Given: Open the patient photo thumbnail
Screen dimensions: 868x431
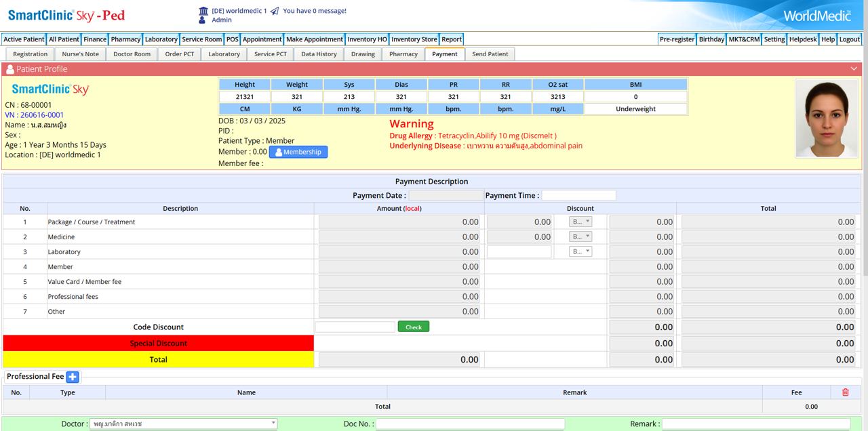Looking at the screenshot, I should (x=826, y=119).
